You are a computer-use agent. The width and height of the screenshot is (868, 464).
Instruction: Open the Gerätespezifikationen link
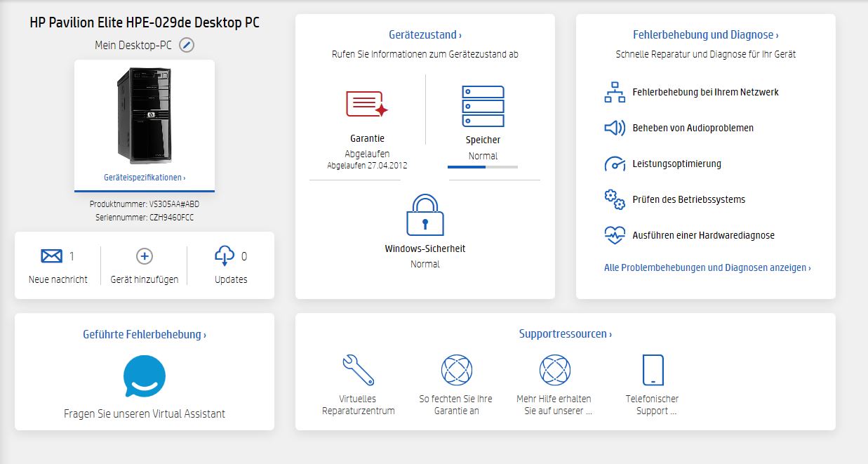coord(145,178)
